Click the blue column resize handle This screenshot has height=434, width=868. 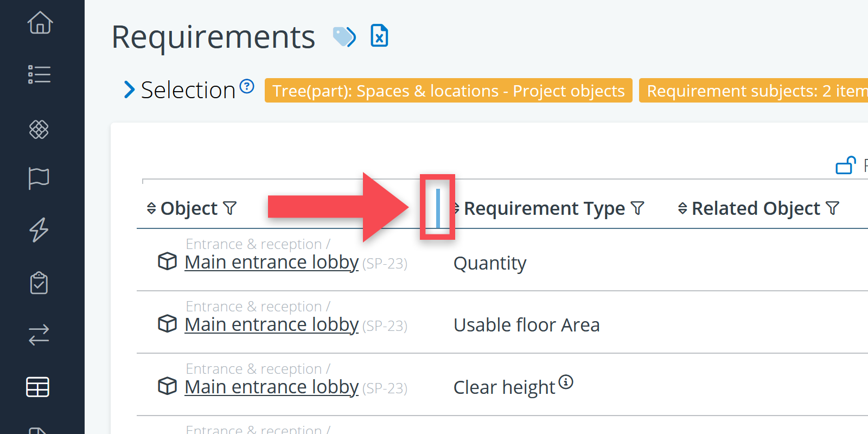pos(438,208)
